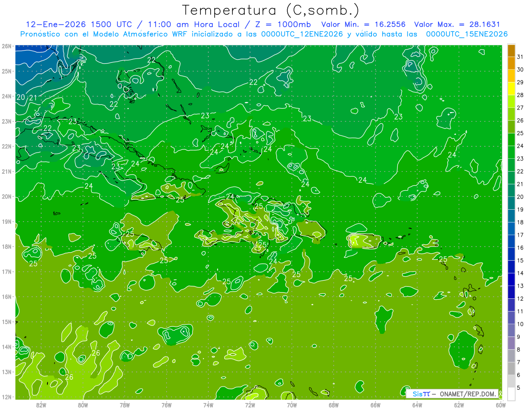Click the 18N latitude axis label
Screen dimensions: 532x411
[7, 247]
